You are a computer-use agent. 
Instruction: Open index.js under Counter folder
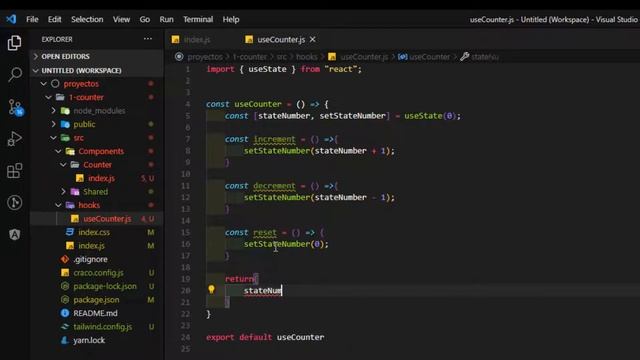pyautogui.click(x=101, y=178)
